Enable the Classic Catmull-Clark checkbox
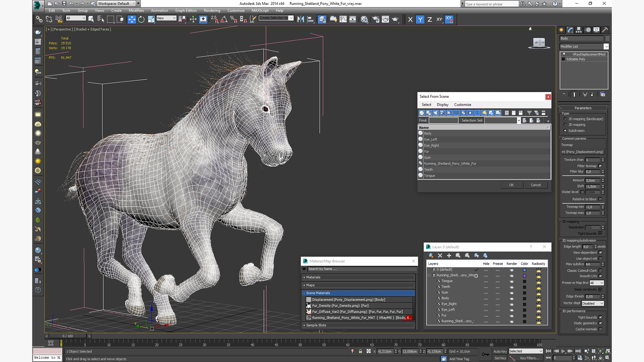 point(600,270)
